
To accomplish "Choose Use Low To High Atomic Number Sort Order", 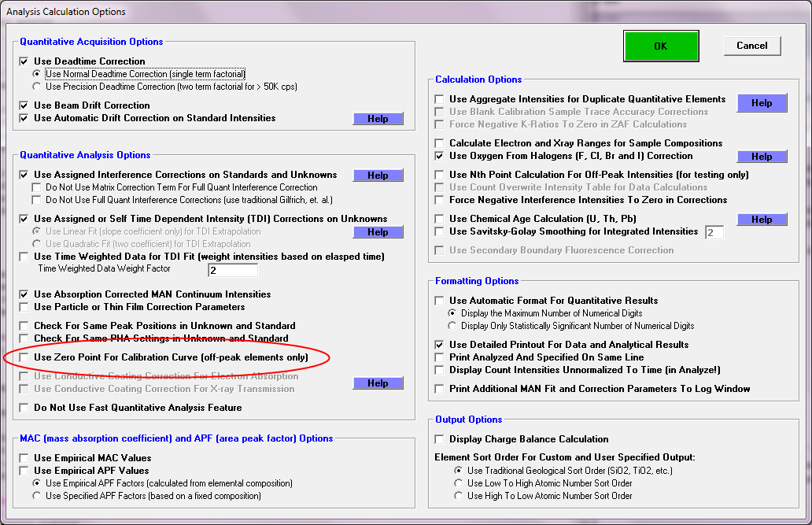I will pos(459,483).
